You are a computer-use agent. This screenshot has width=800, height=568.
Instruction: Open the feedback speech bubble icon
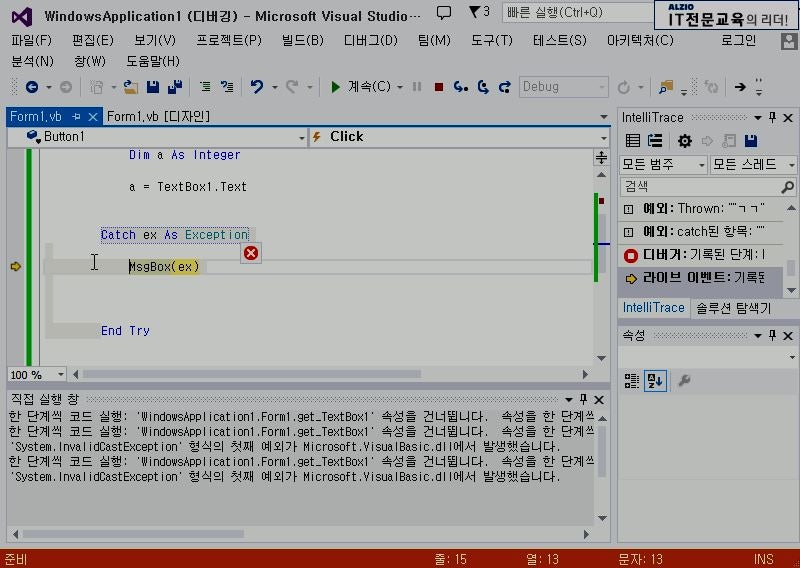(x=444, y=13)
